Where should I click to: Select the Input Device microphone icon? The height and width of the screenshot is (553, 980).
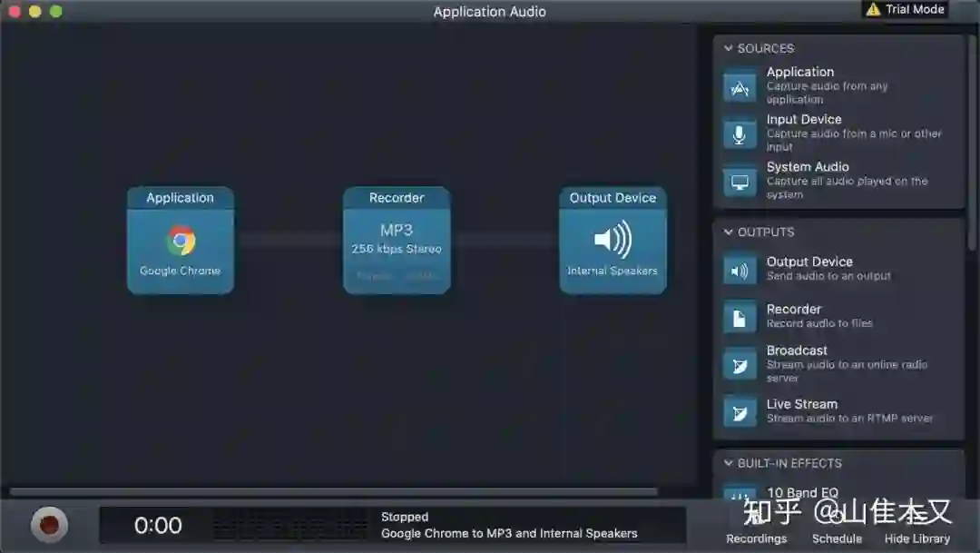click(x=740, y=133)
